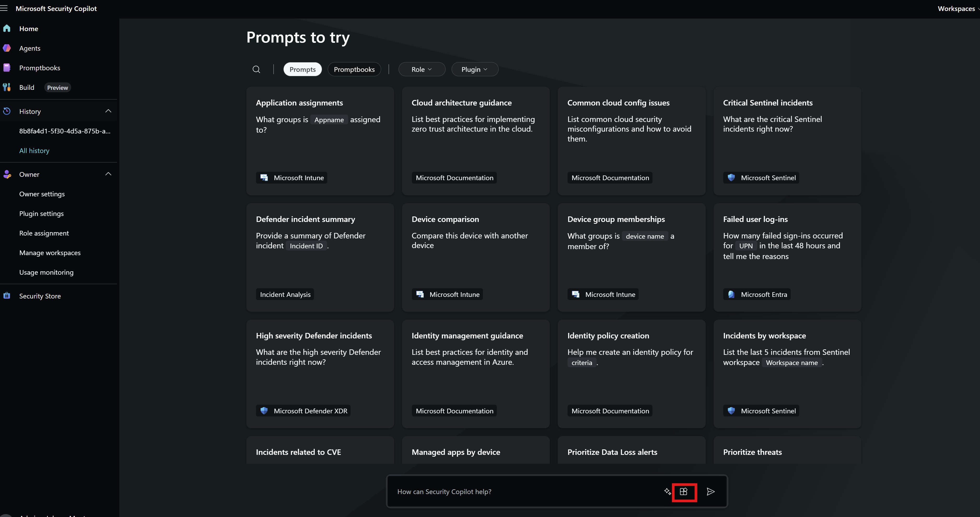Click Microsoft Intune tag on Device comparison

pyautogui.click(x=447, y=295)
